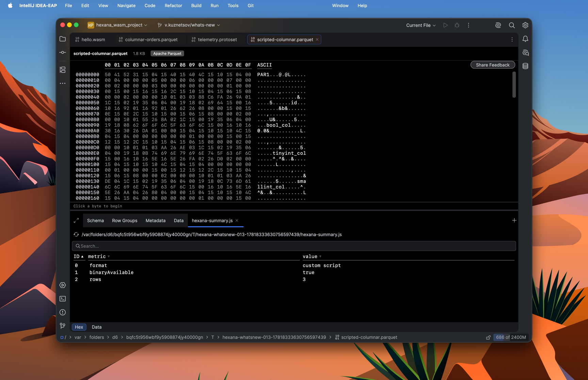Screen dimensions: 588x380
Task: Open the memory indicator 686 of 2400M
Action: point(511,337)
